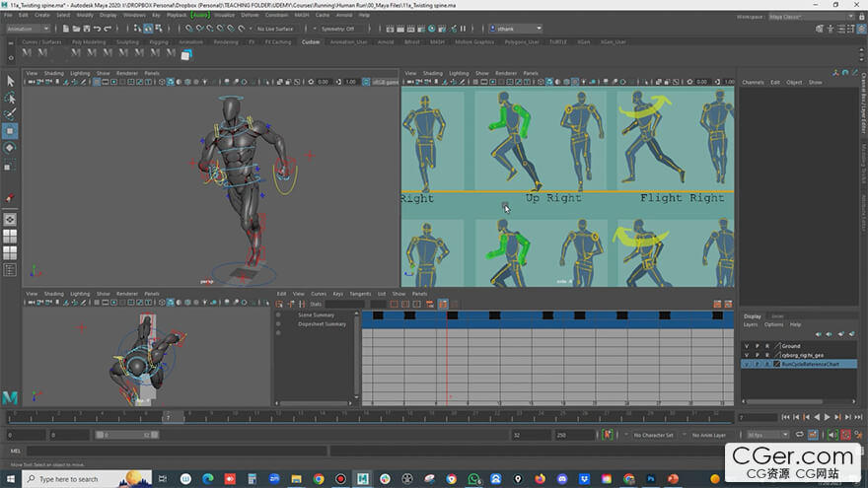Switch to the Rigging shelf tab

159,42
